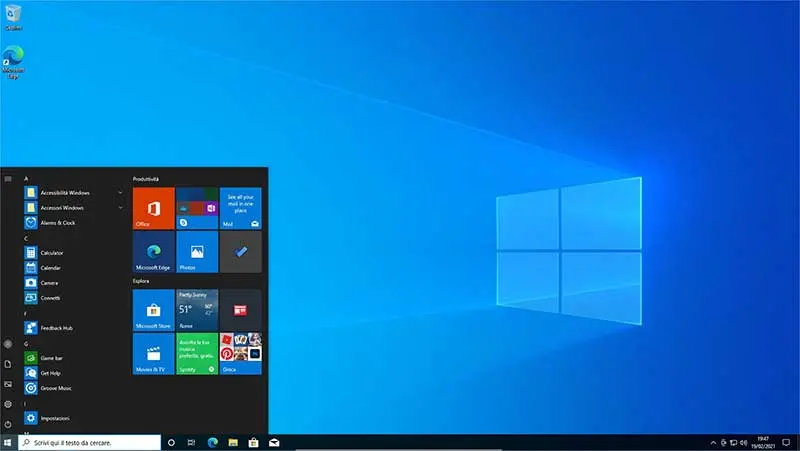The height and width of the screenshot is (451, 800).
Task: Open Feedback Hub from the app list
Action: tap(74, 328)
